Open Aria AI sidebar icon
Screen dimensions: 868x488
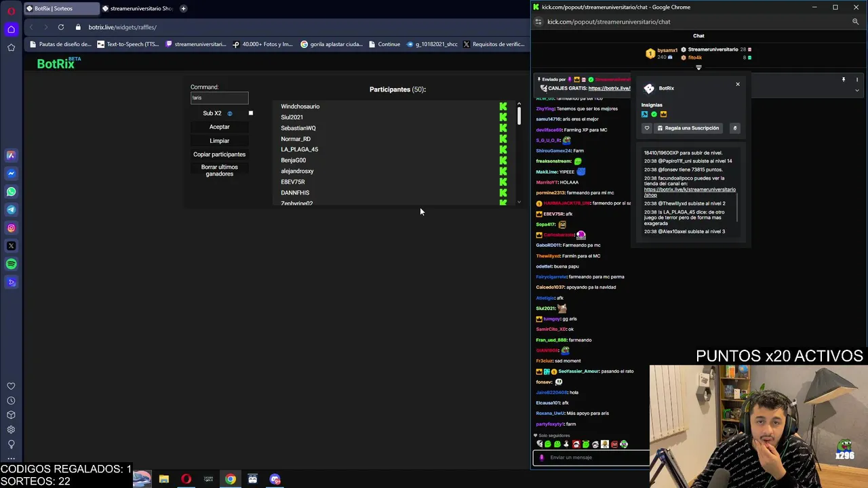point(11,155)
